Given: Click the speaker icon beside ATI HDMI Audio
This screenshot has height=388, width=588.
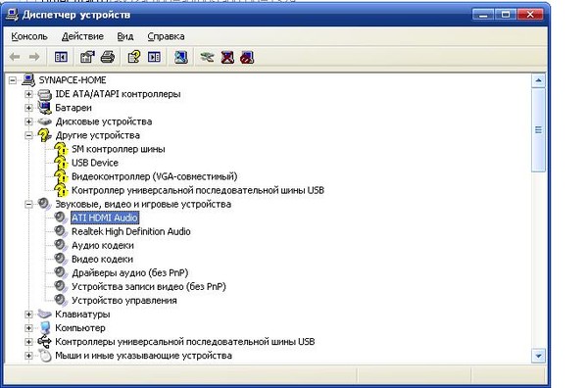Looking at the screenshot, I should pyautogui.click(x=61, y=218).
